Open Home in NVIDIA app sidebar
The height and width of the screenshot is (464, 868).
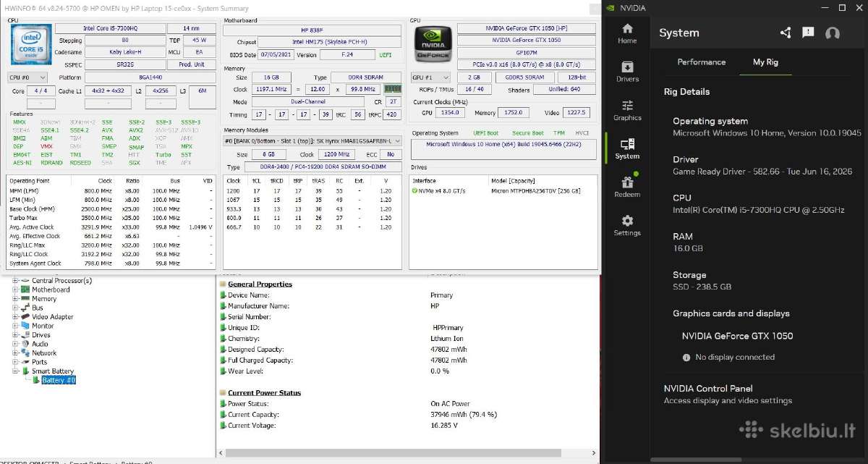(627, 33)
